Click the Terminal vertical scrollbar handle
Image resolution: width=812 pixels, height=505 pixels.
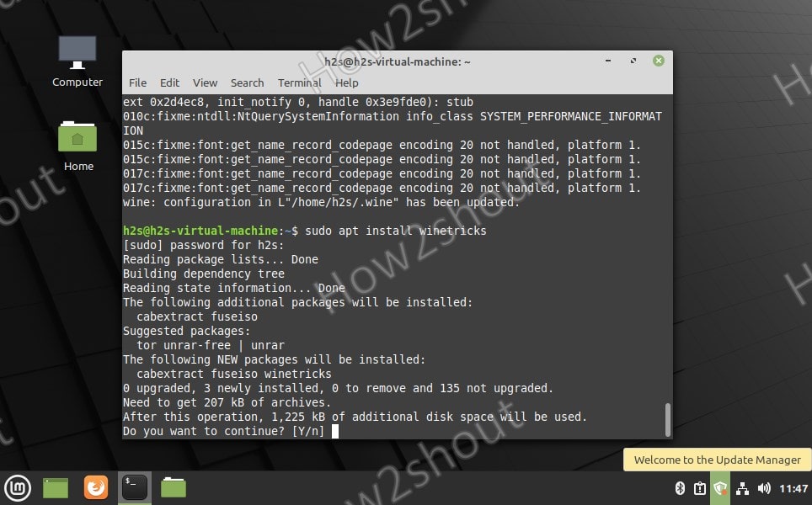pyautogui.click(x=667, y=420)
